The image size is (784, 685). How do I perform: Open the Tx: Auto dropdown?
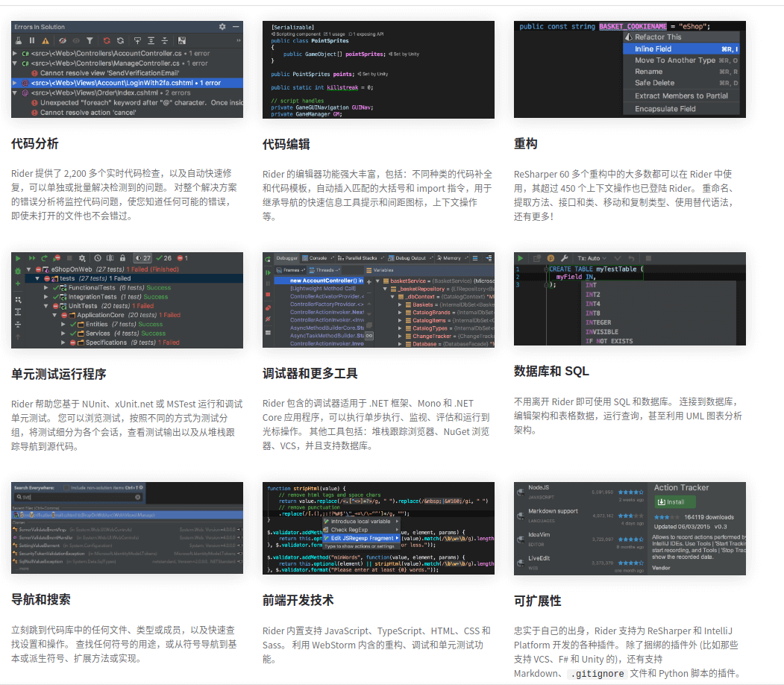592,258
